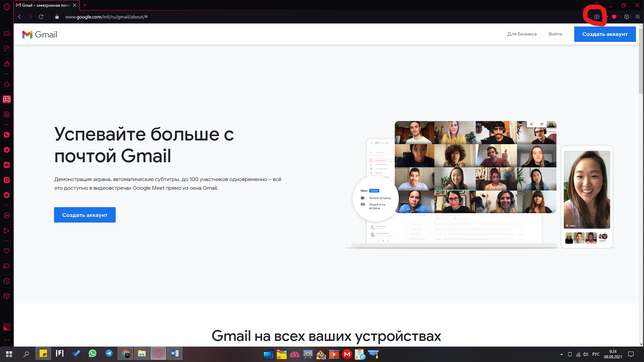This screenshot has height=362, width=644.
Task: Open GX Cleaner broom tool
Action: pos(7,64)
